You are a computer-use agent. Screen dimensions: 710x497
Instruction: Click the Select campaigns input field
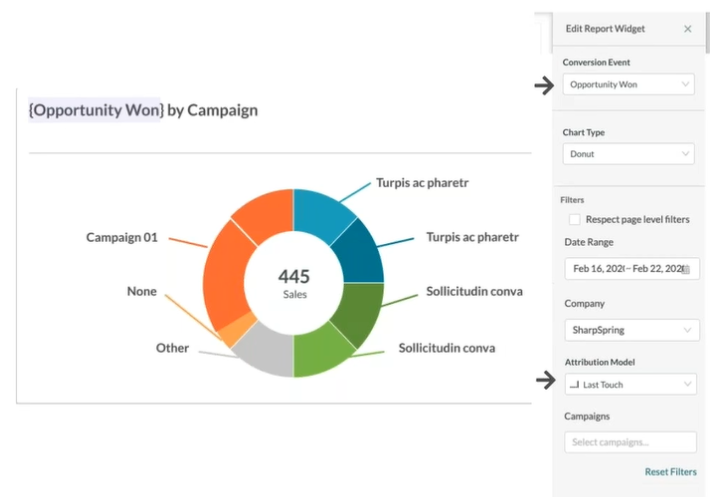[629, 442]
